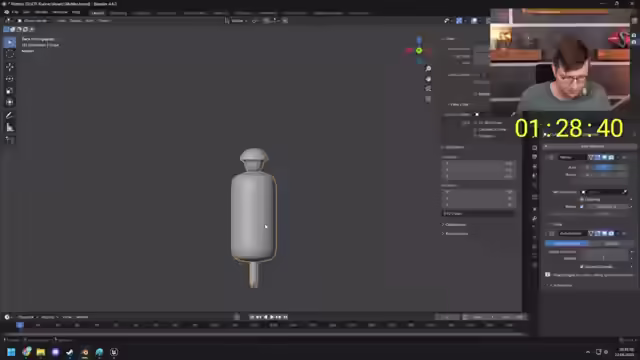
Task: Open the Windows Start menu
Action: click(11, 352)
